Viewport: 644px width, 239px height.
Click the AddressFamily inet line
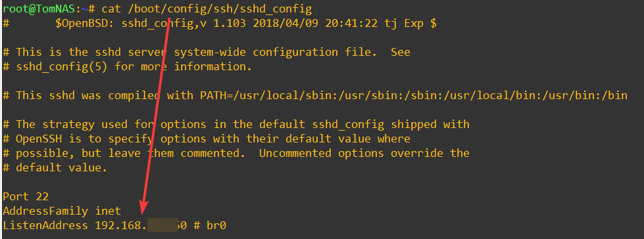coord(62,211)
